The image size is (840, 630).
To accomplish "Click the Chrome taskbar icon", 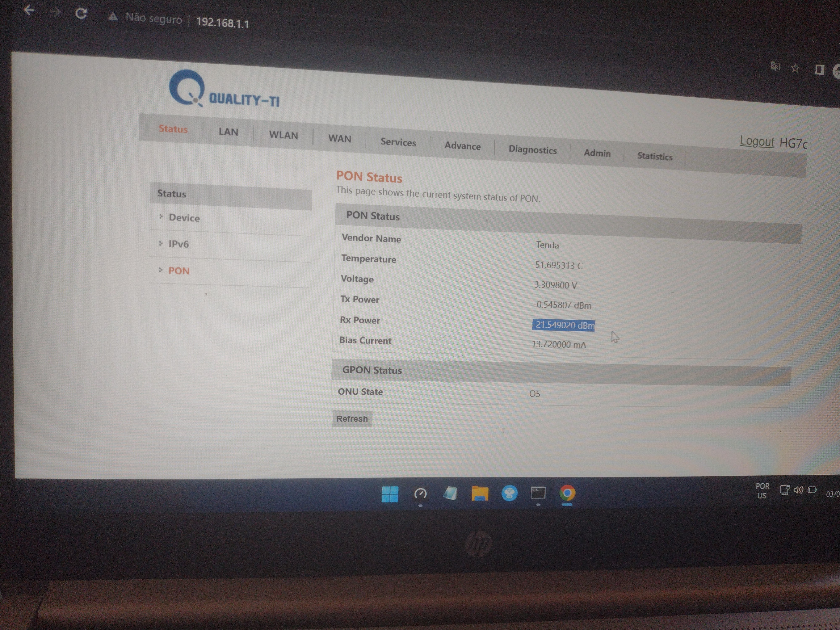I will pos(567,493).
